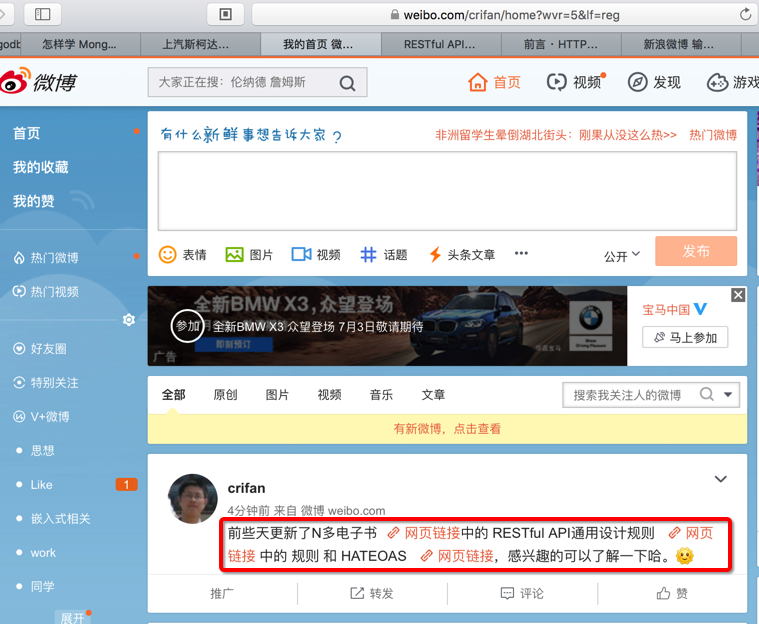The width and height of the screenshot is (759, 624).
Task: Open the first 网页链接 in the post
Action: coord(424,533)
